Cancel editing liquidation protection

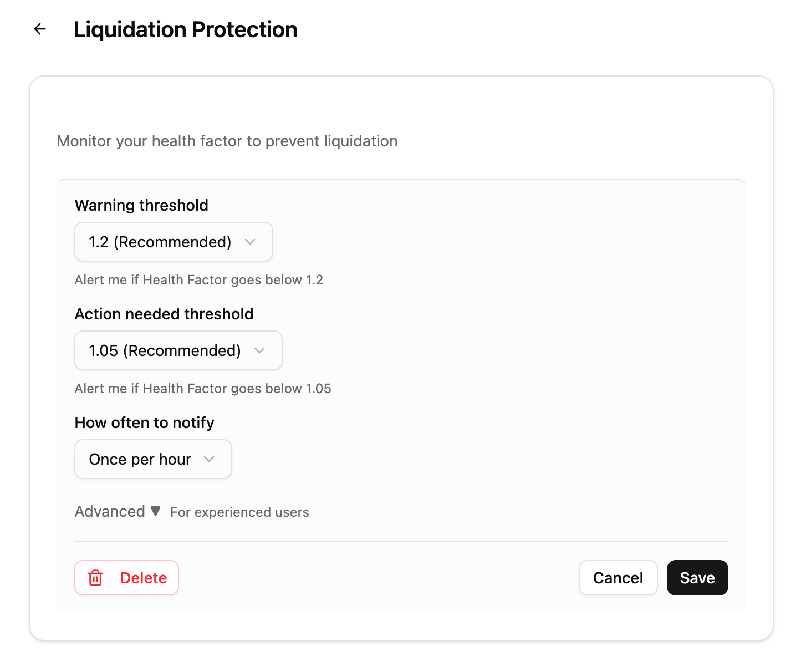618,578
